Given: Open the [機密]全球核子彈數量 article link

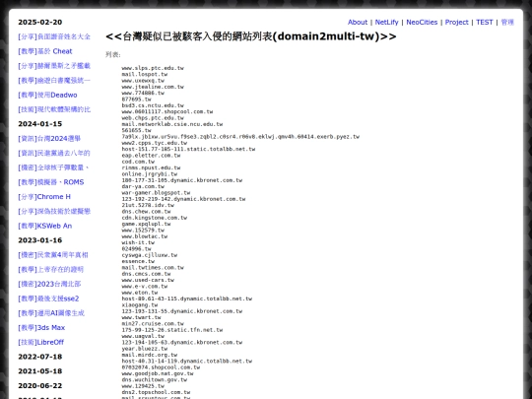Looking at the screenshot, I should point(54,167).
